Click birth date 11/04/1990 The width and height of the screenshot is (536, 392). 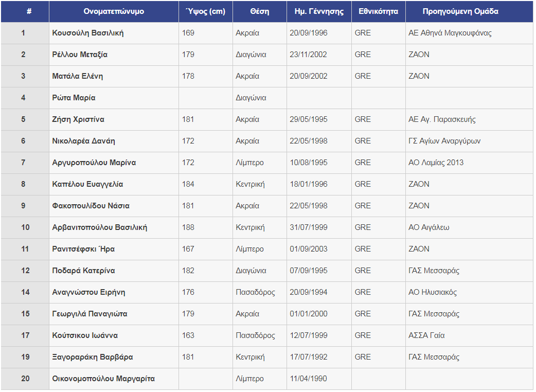tap(308, 379)
